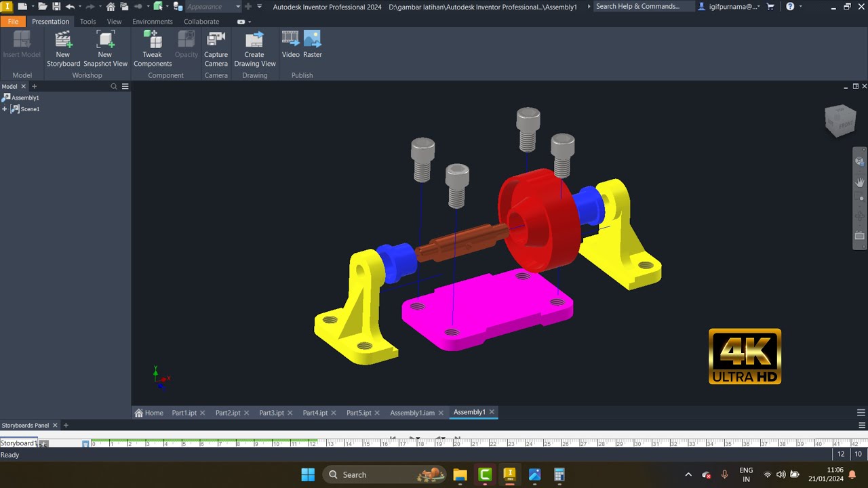Open the Environments ribbon tab
The width and height of the screenshot is (868, 488).
click(x=153, y=22)
